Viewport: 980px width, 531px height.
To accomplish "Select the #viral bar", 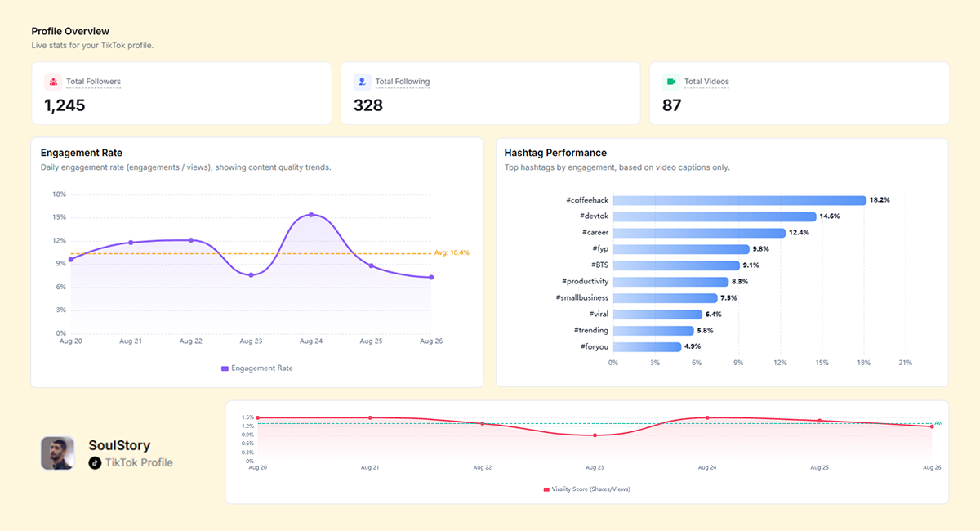I will 657,315.
